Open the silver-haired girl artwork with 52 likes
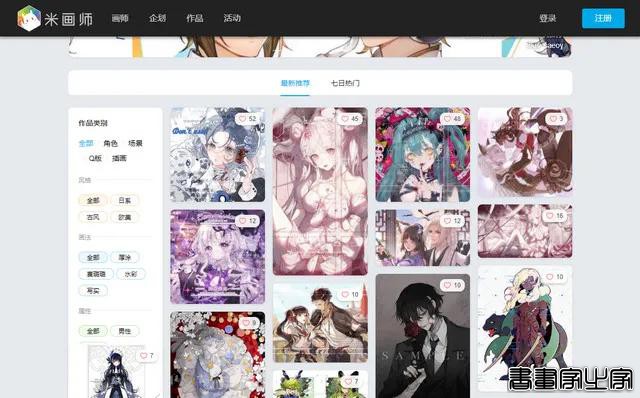 pos(218,155)
